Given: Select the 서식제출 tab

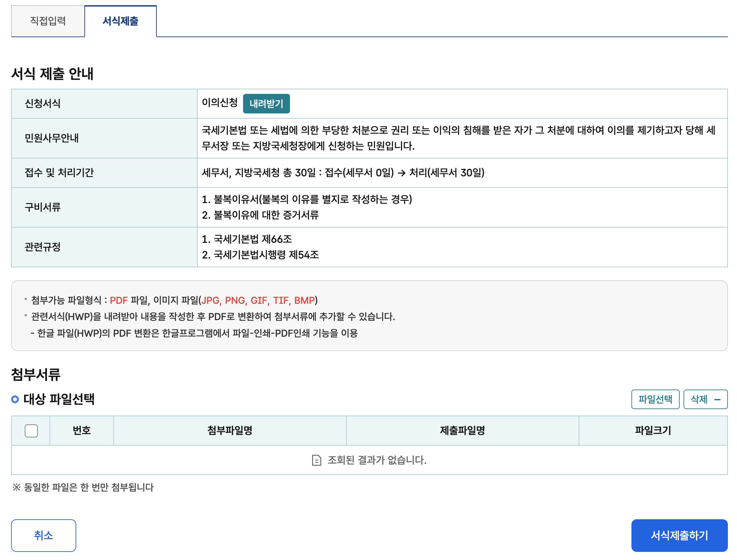Looking at the screenshot, I should pos(120,21).
